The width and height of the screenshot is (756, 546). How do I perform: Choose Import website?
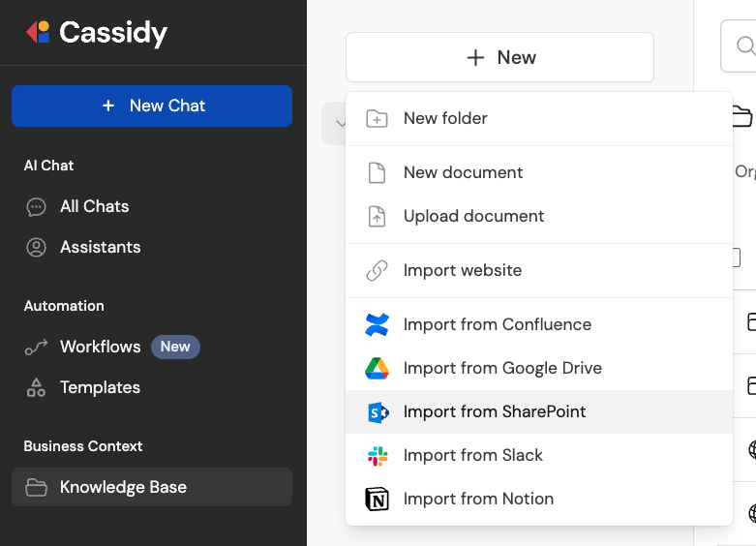(539, 270)
